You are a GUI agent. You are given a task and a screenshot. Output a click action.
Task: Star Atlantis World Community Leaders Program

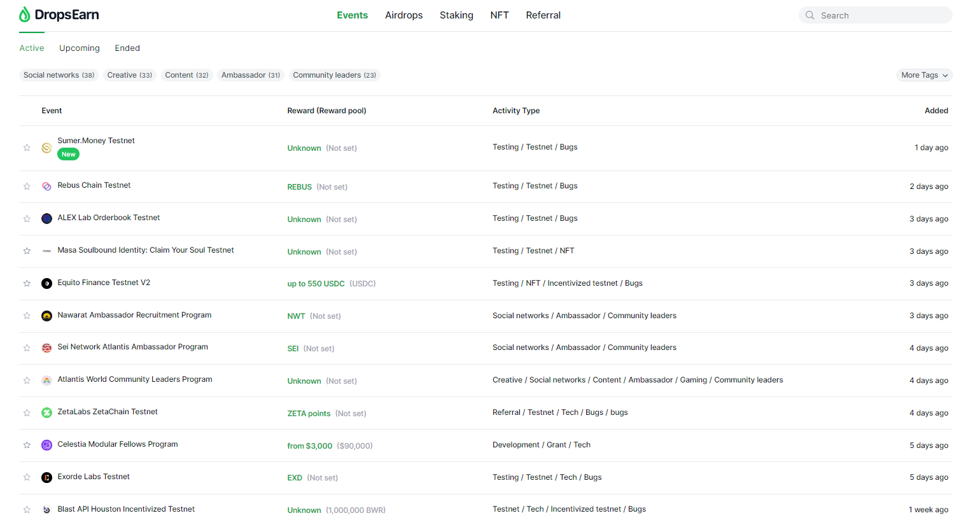tap(27, 381)
